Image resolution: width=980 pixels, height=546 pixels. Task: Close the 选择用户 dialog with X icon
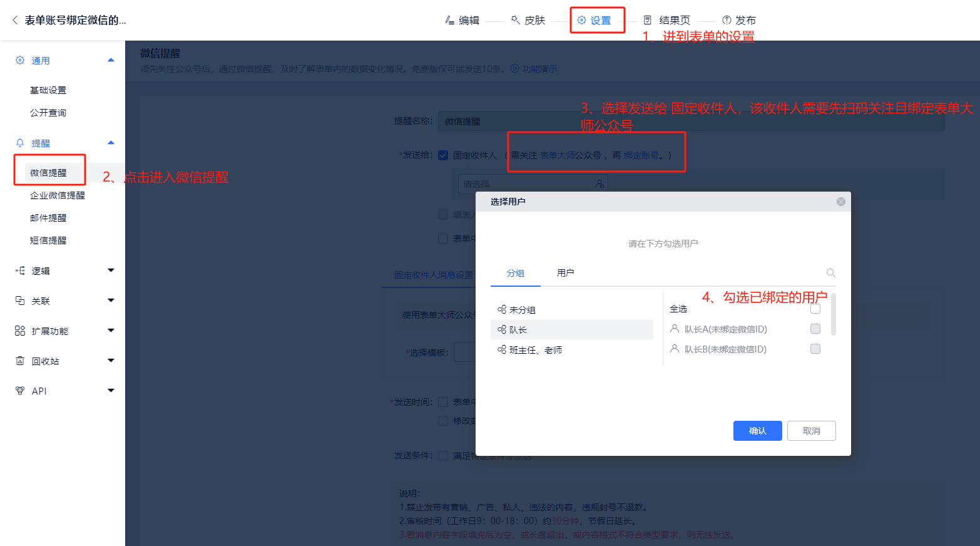tap(840, 202)
